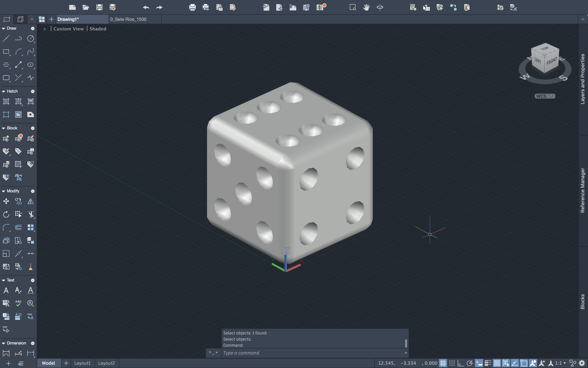Select the Circle tool in Draw panel
Image resolution: width=588 pixels, height=368 pixels.
[x=31, y=39]
